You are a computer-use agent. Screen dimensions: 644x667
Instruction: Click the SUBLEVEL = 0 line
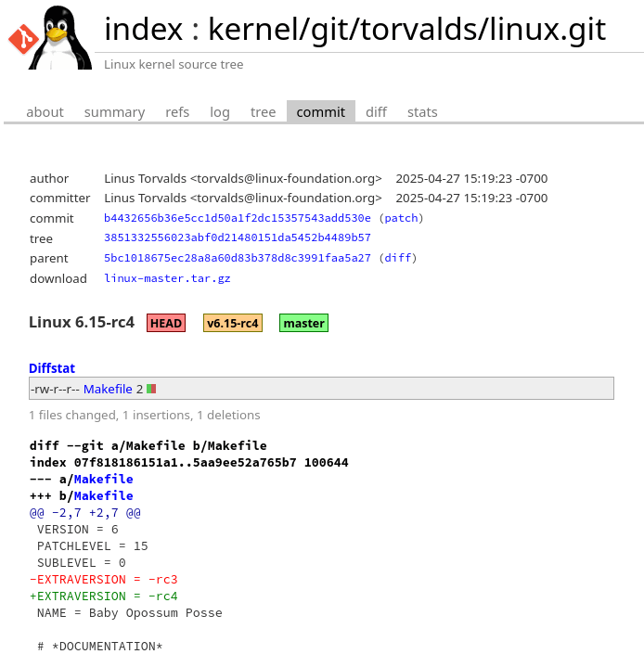pyautogui.click(x=82, y=563)
